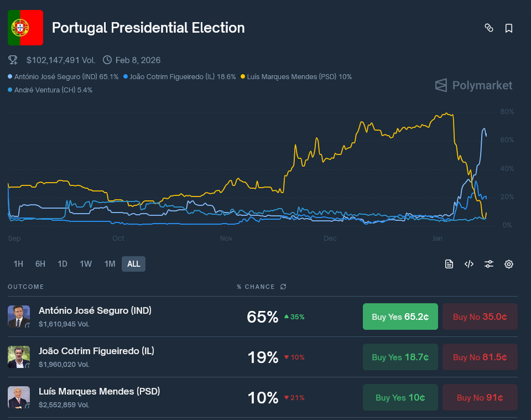The height and width of the screenshot is (420, 531).
Task: Open chart settings gear icon
Action: pos(509,264)
